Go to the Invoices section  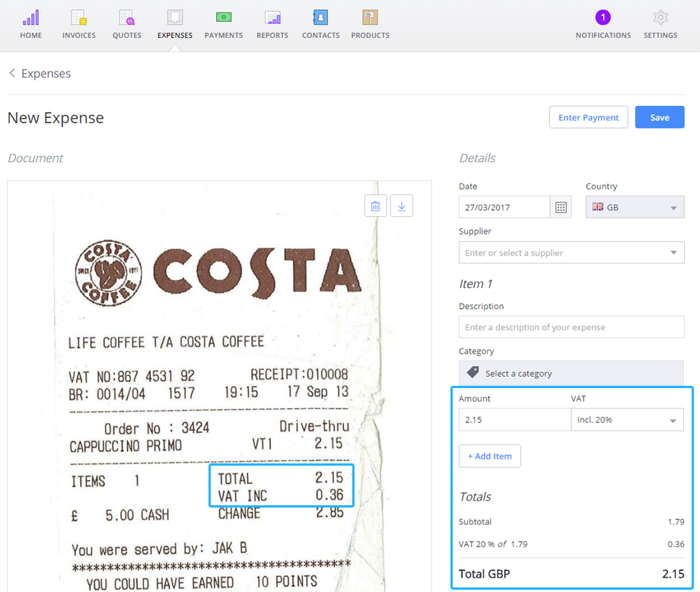79,24
